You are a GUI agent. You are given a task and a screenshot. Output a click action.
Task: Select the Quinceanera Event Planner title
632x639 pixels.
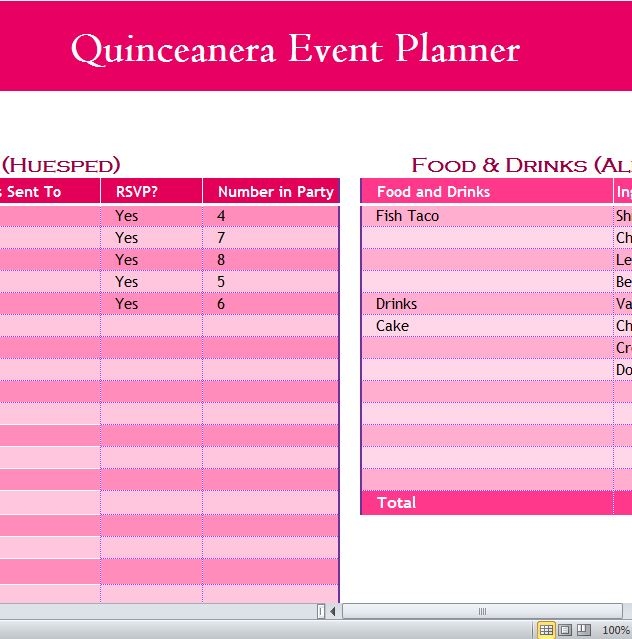coord(295,50)
